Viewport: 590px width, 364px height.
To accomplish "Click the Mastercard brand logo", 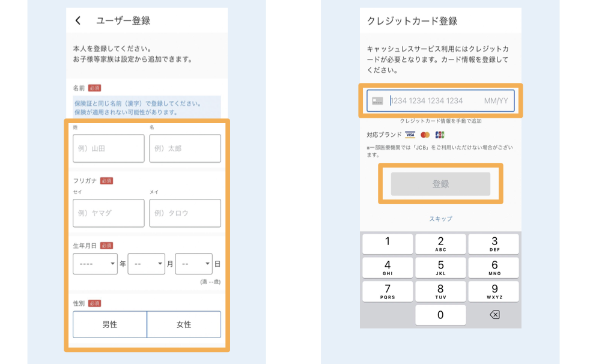I will tap(425, 135).
